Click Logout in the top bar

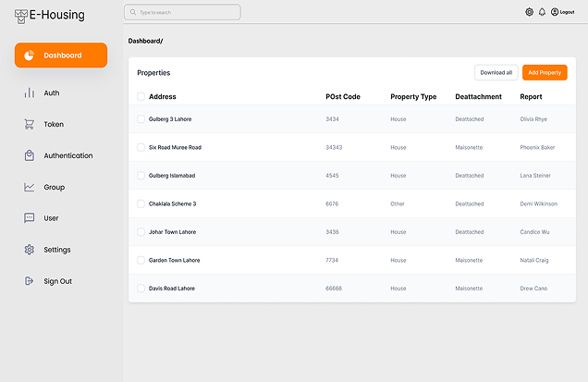[562, 12]
